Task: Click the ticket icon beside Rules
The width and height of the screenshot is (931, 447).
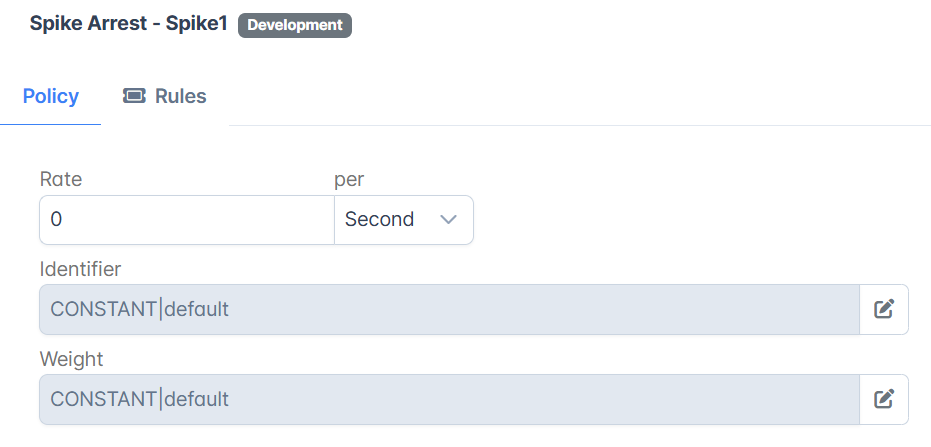Action: (134, 96)
